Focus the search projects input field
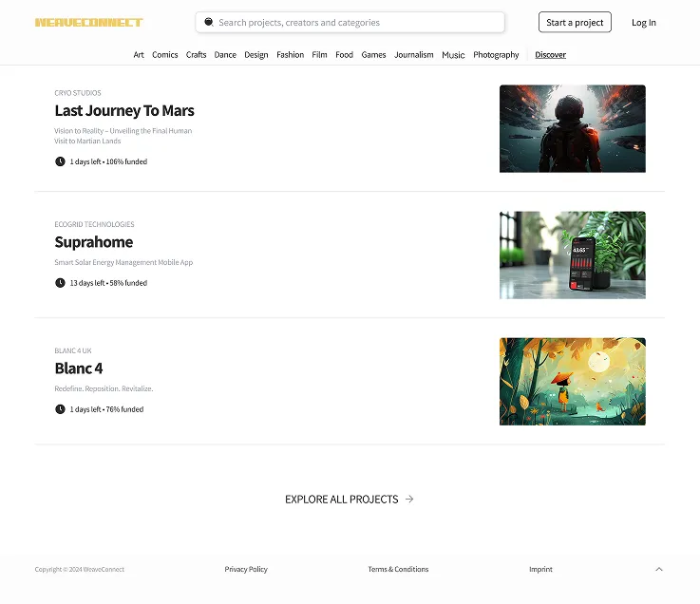The image size is (700, 604). tap(356, 22)
